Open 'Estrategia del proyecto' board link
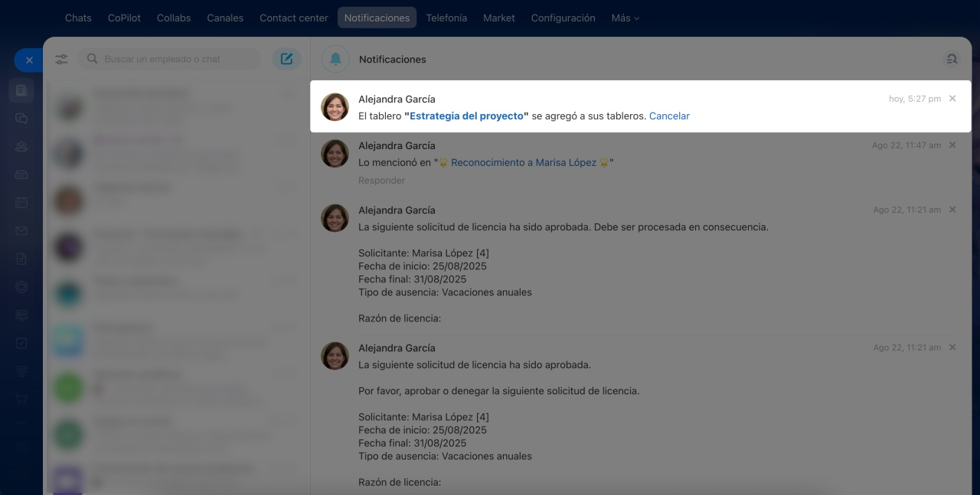 (466, 116)
